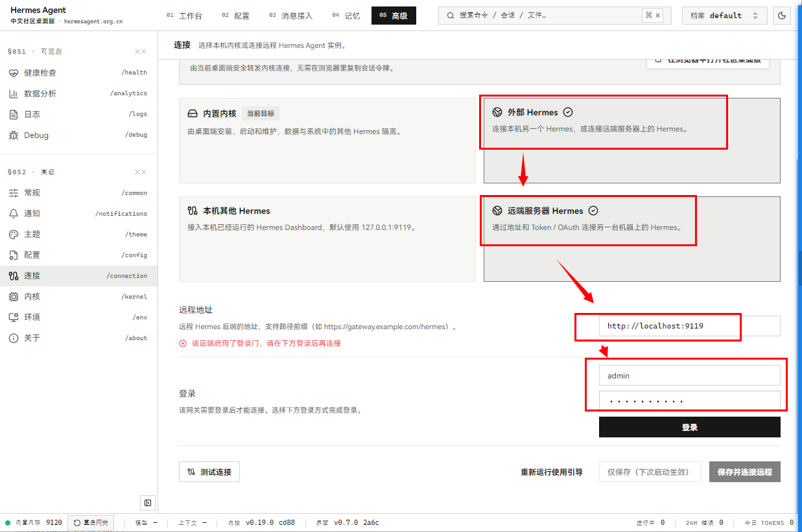Click the 登录 login button
Screen dimensions: 802x532
point(690,427)
